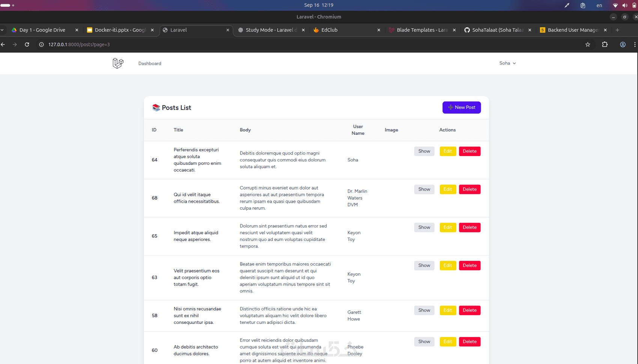638x364 pixels.
Task: Open the tab search dropdown arrow
Action: tap(2, 30)
